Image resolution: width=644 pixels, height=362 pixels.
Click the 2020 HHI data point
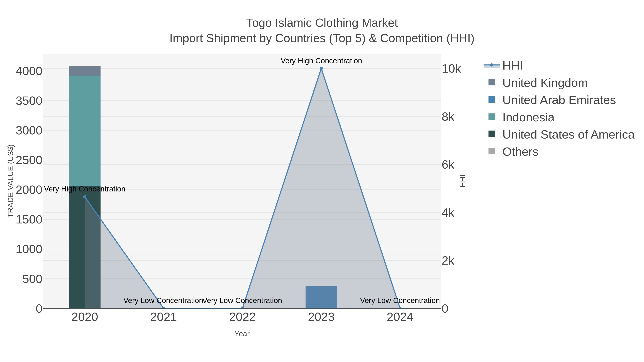[x=85, y=197]
